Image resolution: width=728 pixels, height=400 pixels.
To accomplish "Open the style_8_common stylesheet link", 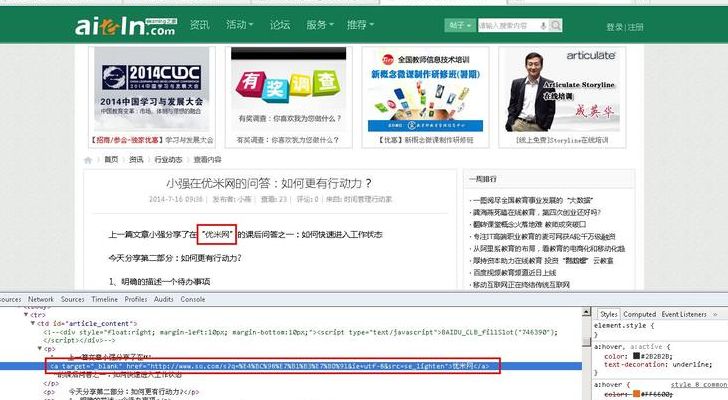I will point(699,385).
